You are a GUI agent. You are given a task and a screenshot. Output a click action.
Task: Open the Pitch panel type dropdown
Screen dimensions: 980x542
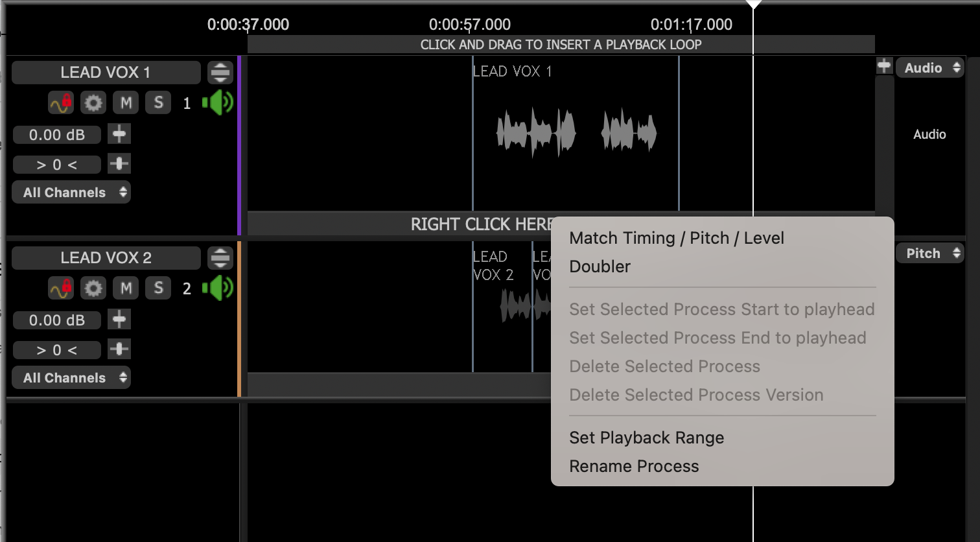[x=929, y=253]
